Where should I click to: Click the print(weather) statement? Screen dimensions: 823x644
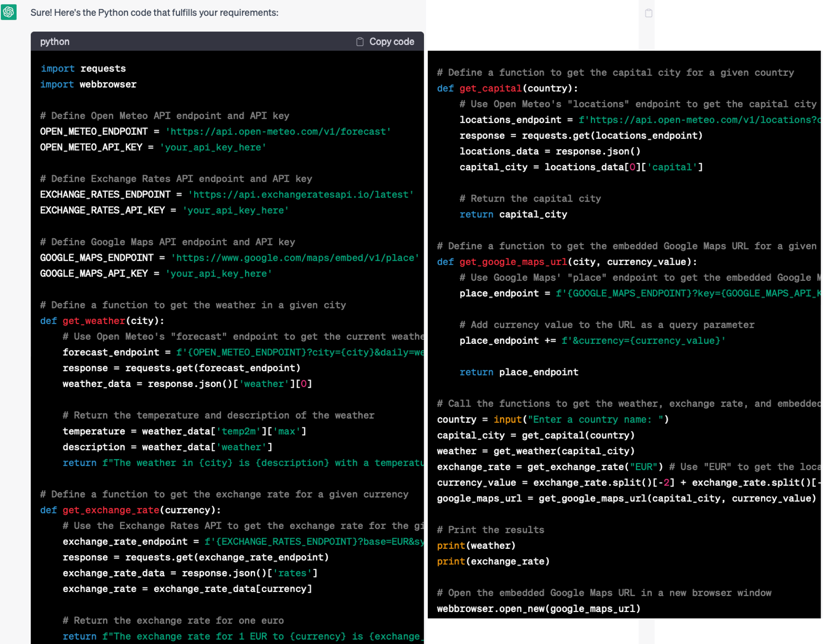click(x=476, y=545)
